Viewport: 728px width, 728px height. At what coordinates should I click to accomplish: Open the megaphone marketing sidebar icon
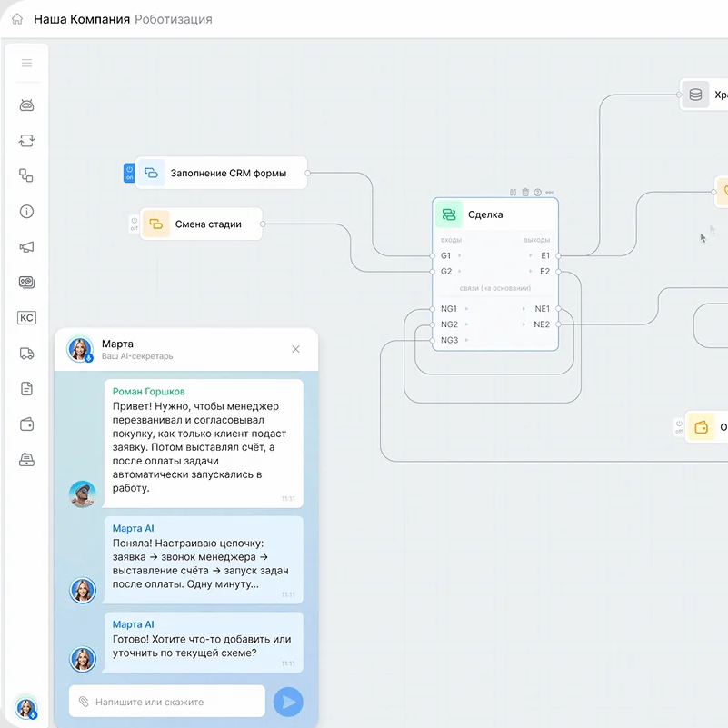tap(26, 247)
